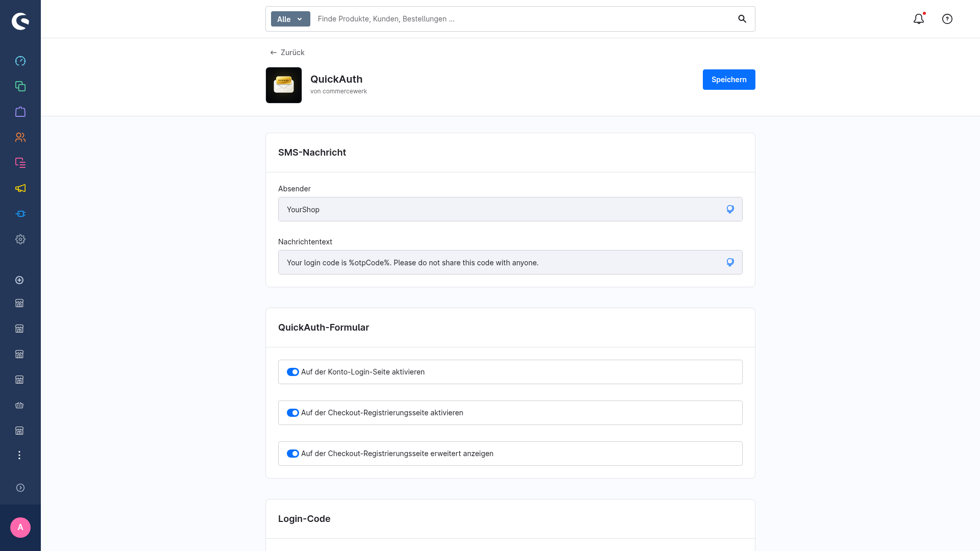Screen dimensions: 980x551
Task: Click the 'Login-Code' card heading
Action: coord(304,519)
